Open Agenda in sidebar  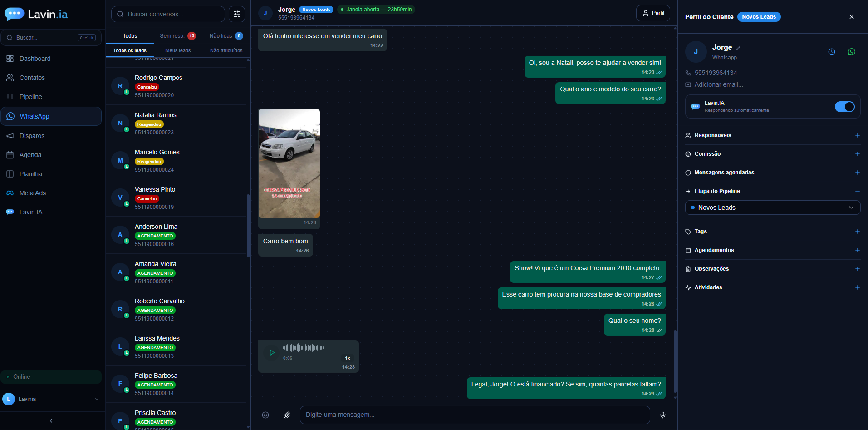[51, 155]
